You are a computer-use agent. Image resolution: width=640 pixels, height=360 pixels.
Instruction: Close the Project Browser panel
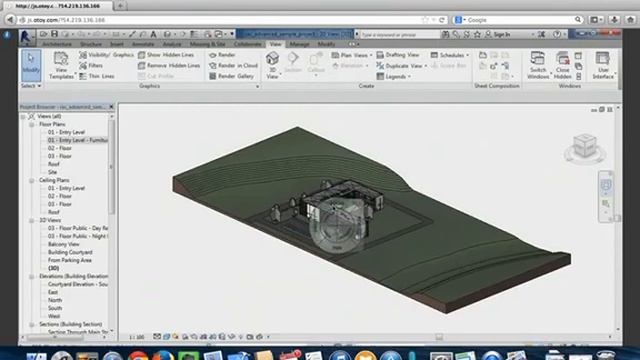click(111, 107)
